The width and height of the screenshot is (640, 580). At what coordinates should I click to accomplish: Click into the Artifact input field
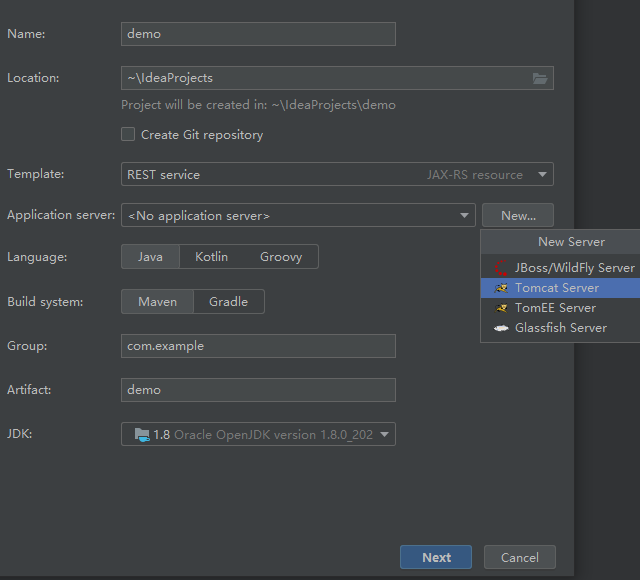(x=258, y=390)
